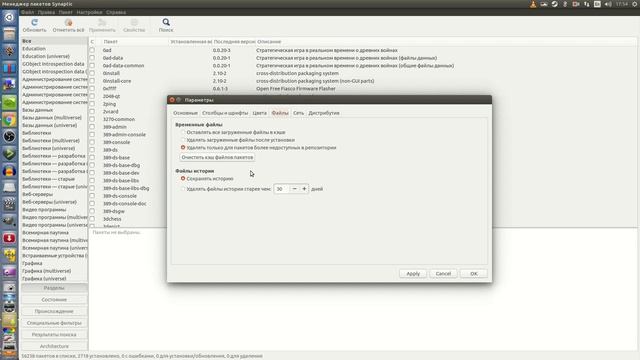Open the Настройки menu

click(89, 12)
